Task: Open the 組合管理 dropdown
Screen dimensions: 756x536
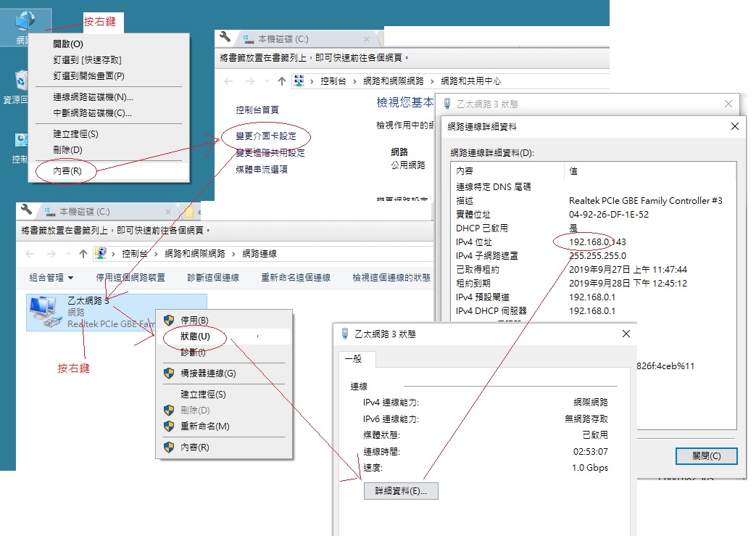Action: click(51, 278)
